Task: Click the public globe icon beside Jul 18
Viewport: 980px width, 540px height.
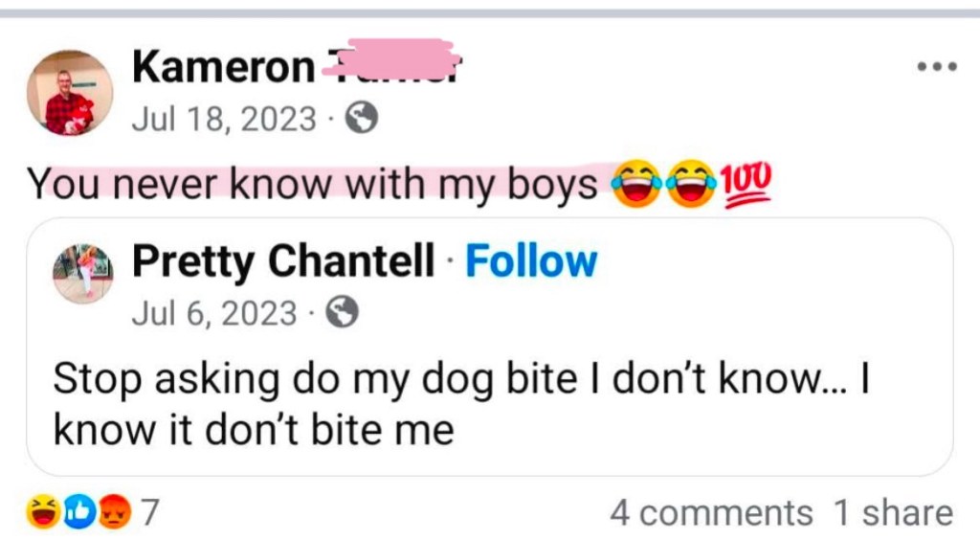Action: pos(361,119)
